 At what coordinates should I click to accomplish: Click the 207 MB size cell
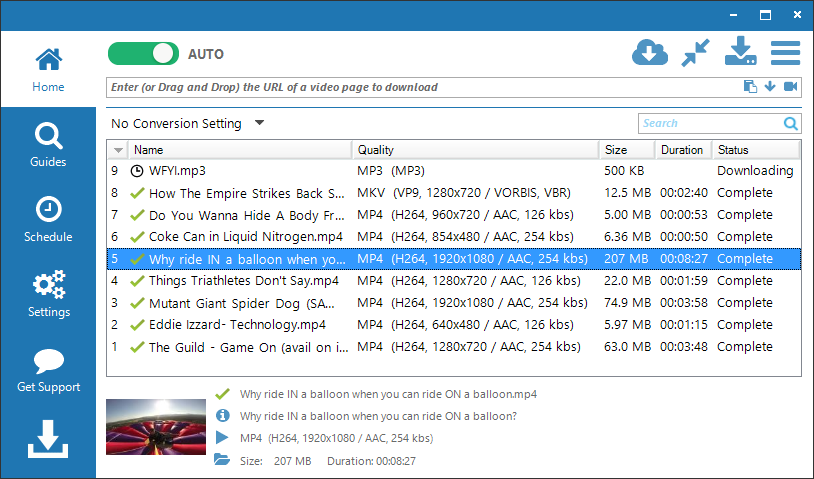click(x=626, y=258)
